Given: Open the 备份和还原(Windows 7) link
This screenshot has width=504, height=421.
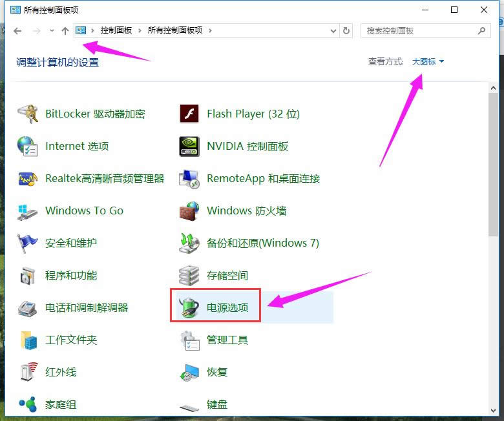Looking at the screenshot, I should (262, 243).
